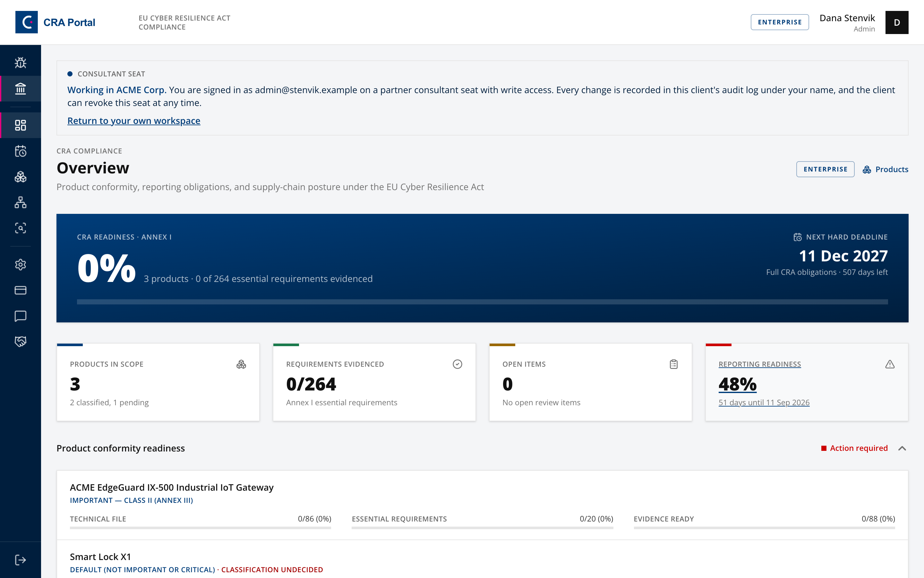The image size is (924, 578).
Task: Open the Open Items card
Action: point(590,382)
